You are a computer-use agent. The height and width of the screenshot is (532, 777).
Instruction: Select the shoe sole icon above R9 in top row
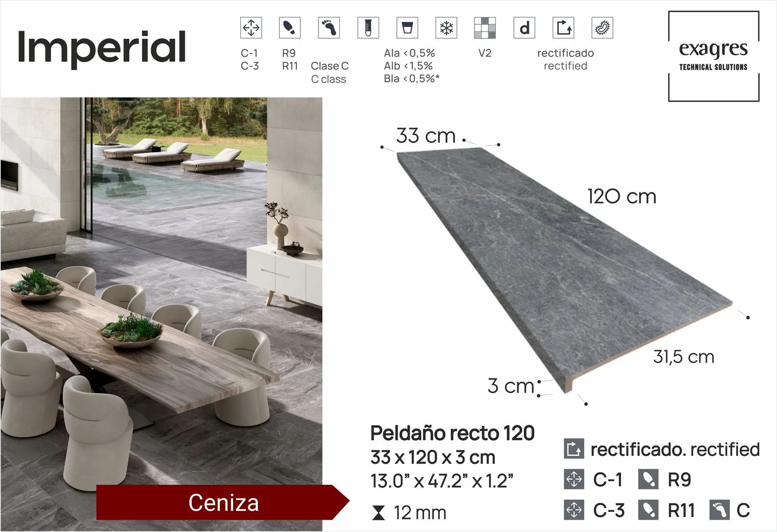pos(290,28)
